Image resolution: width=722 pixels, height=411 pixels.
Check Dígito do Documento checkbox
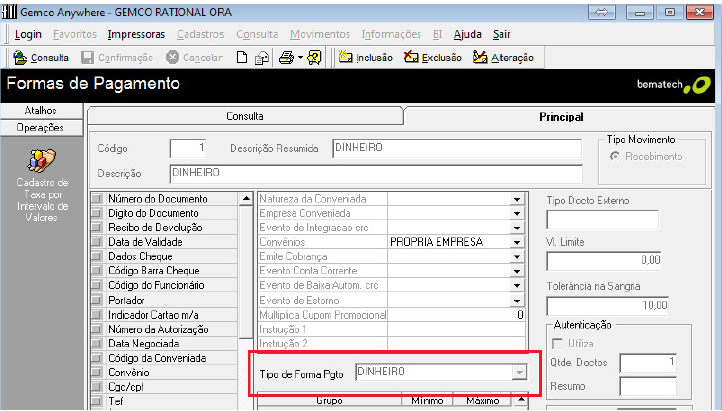pyautogui.click(x=96, y=213)
